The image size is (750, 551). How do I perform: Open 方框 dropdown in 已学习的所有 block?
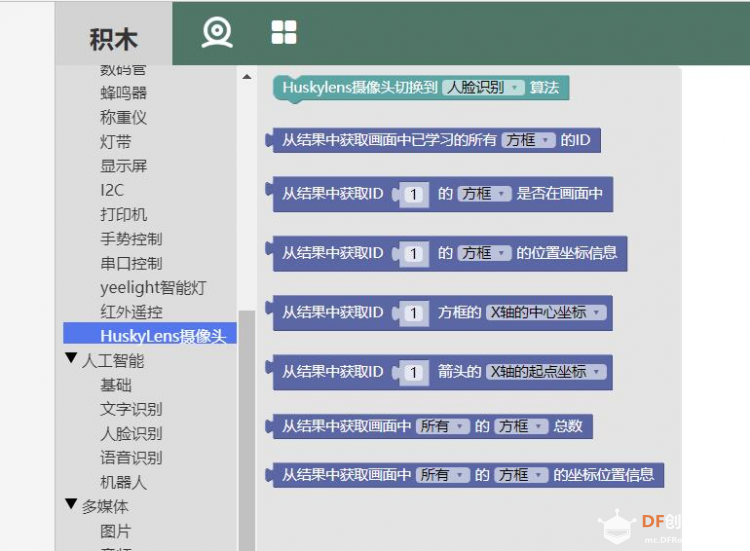528,140
